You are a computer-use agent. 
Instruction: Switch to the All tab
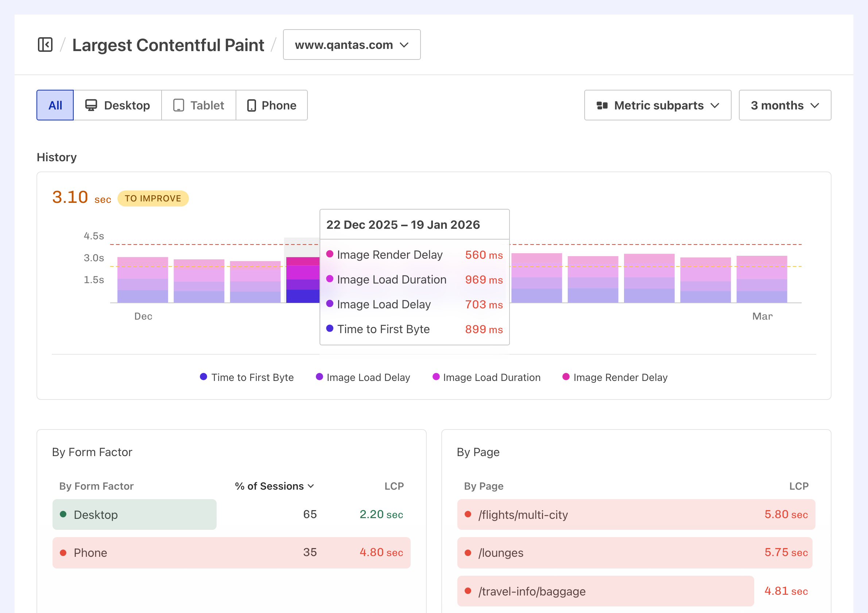click(55, 105)
